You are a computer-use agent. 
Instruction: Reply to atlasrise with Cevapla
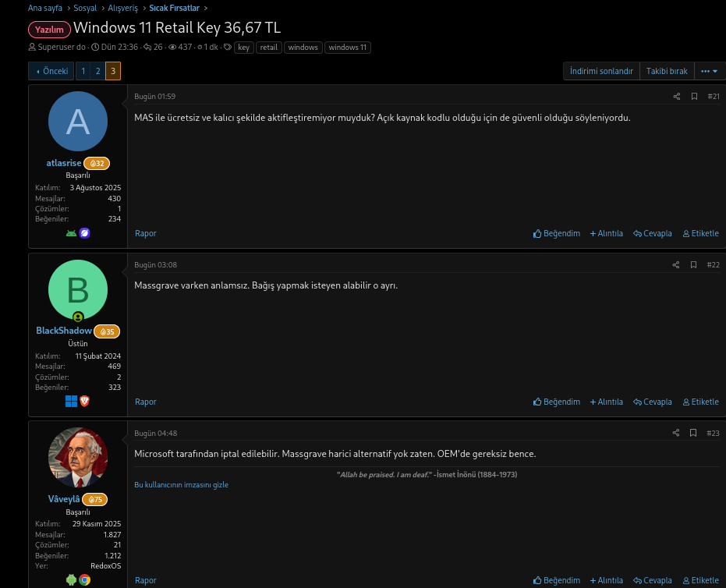653,233
